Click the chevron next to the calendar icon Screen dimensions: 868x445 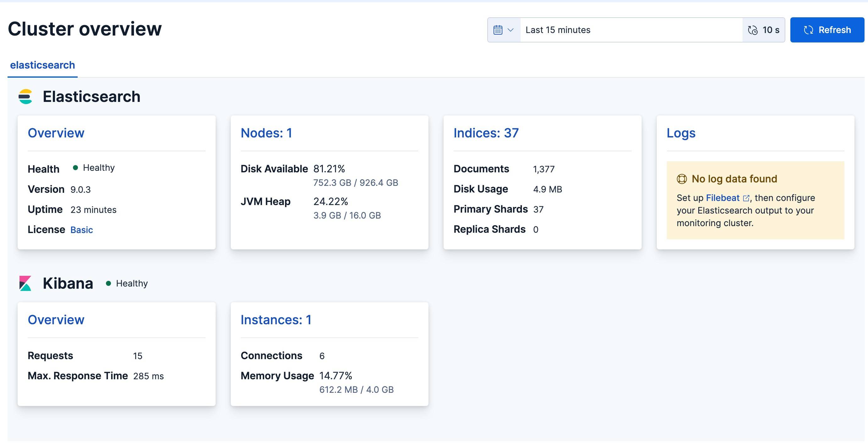511,30
